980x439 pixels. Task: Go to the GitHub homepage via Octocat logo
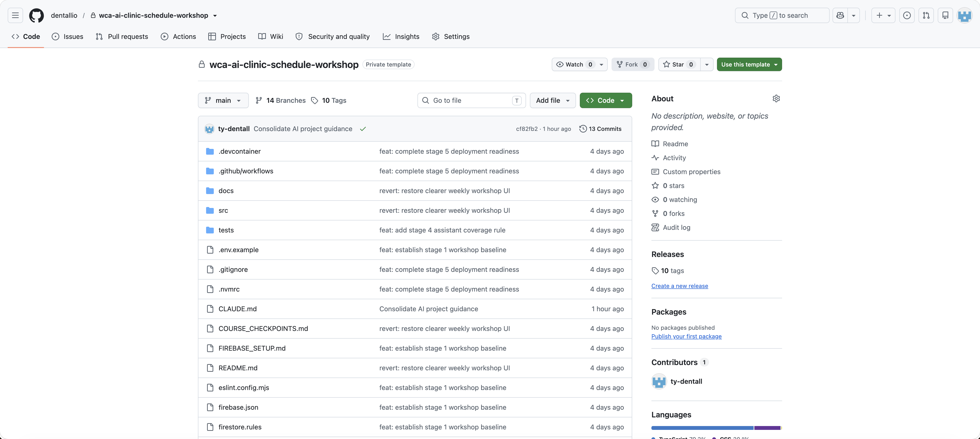(x=37, y=15)
